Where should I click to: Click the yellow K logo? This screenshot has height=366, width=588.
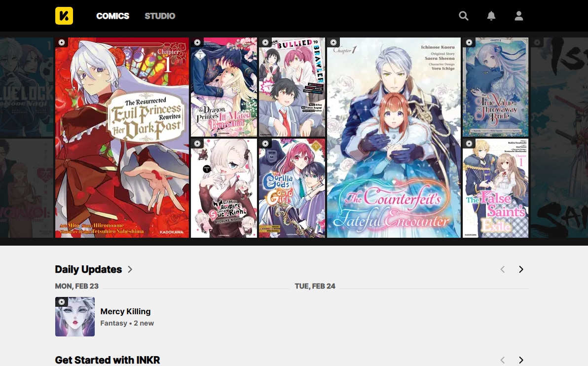[x=64, y=15]
